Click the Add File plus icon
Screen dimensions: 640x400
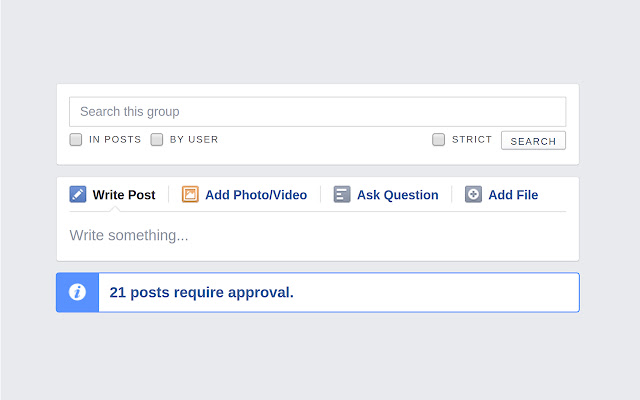point(473,194)
